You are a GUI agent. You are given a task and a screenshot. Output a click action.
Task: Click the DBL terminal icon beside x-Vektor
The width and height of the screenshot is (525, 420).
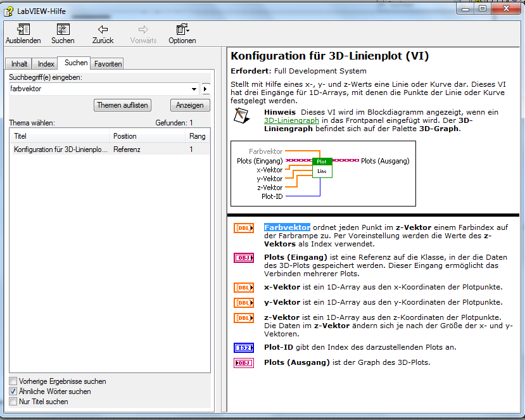[x=244, y=288]
